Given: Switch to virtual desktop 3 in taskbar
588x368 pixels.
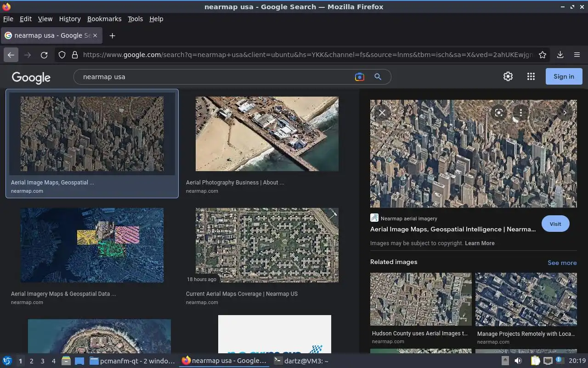Looking at the screenshot, I should (x=42, y=361).
